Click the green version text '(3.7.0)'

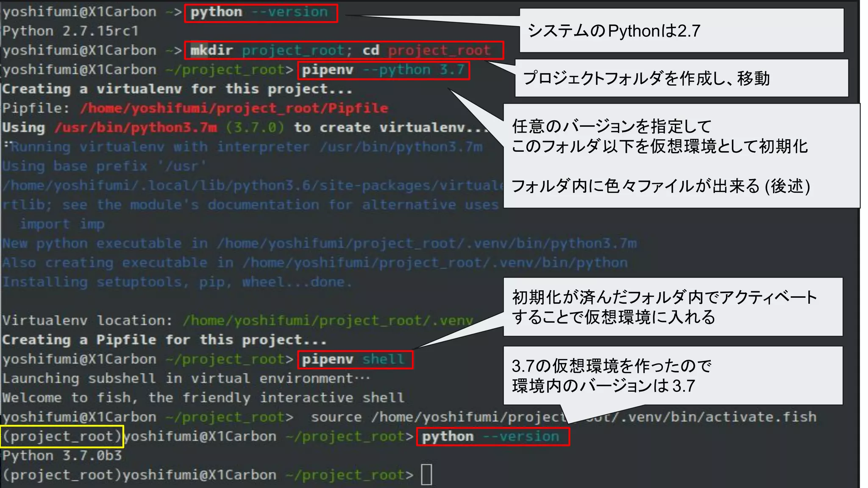(255, 128)
